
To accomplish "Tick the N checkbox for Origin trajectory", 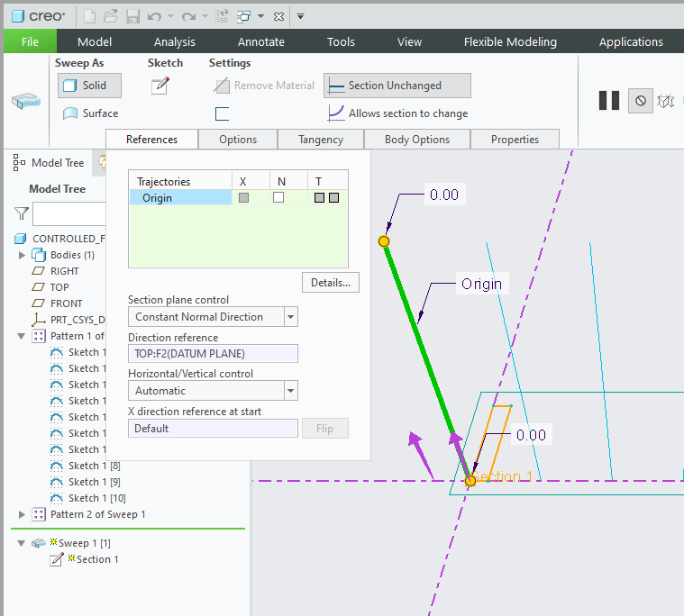I will [278, 197].
